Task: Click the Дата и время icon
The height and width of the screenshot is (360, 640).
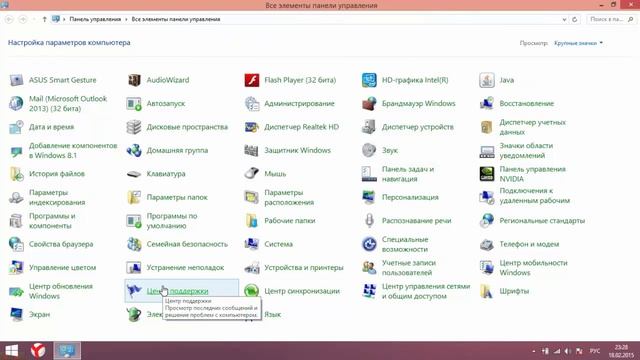Action: tap(16, 127)
